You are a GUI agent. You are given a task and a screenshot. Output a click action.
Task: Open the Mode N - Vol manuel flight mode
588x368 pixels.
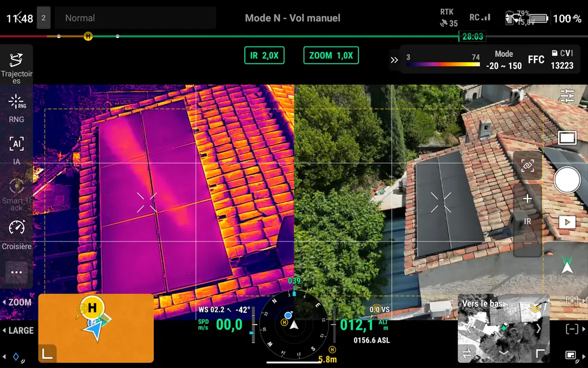coord(292,18)
